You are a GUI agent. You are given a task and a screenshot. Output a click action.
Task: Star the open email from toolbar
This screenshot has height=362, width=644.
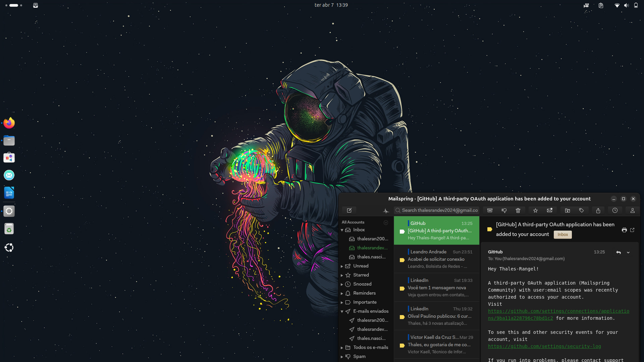click(535, 210)
